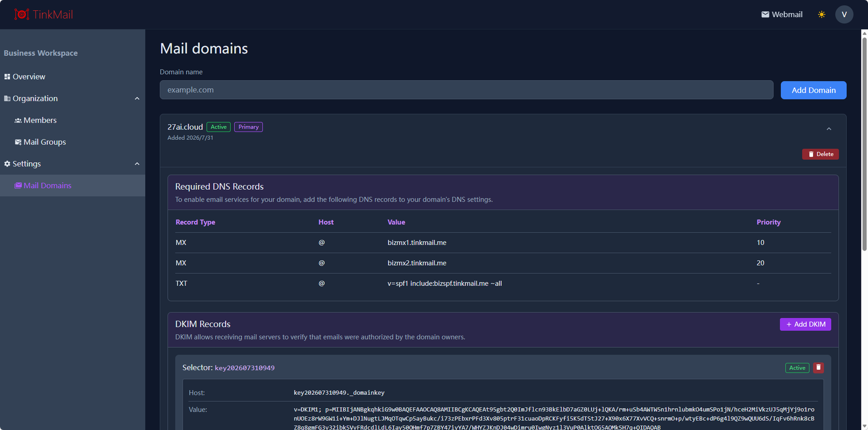Click priority value 20
The image size is (868, 430).
click(x=761, y=263)
